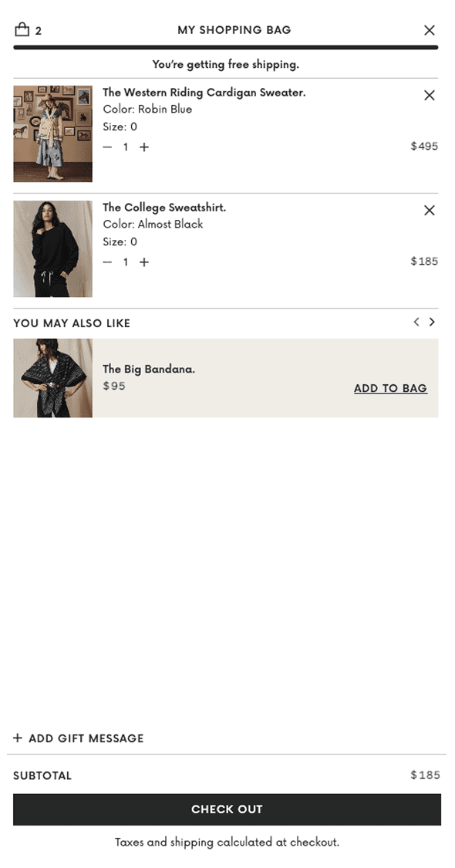This screenshot has height=868, width=455.
Task: Increase the cardigan quantity with the plus icon
Action: [x=144, y=147]
